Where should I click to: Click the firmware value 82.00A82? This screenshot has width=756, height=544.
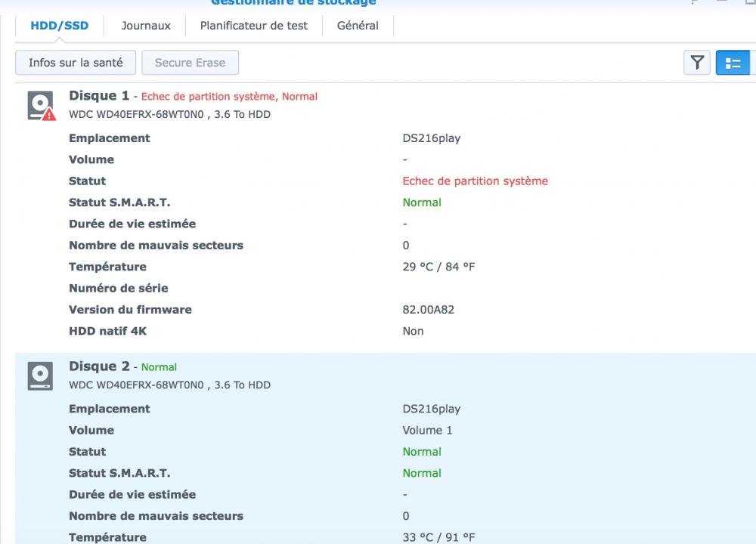pyautogui.click(x=428, y=310)
